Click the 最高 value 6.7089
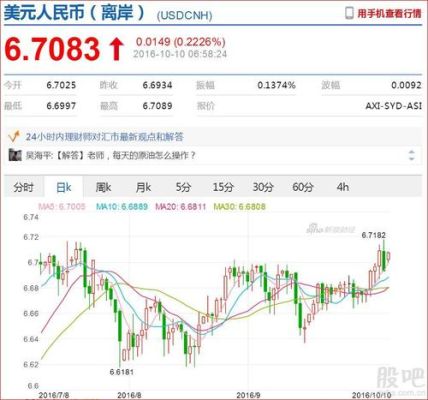The width and height of the screenshot is (428, 400). (157, 106)
